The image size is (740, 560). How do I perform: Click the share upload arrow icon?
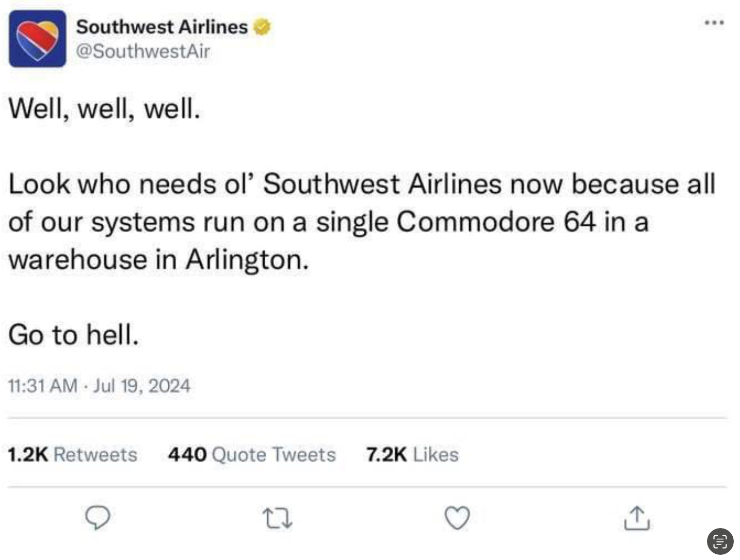636,518
